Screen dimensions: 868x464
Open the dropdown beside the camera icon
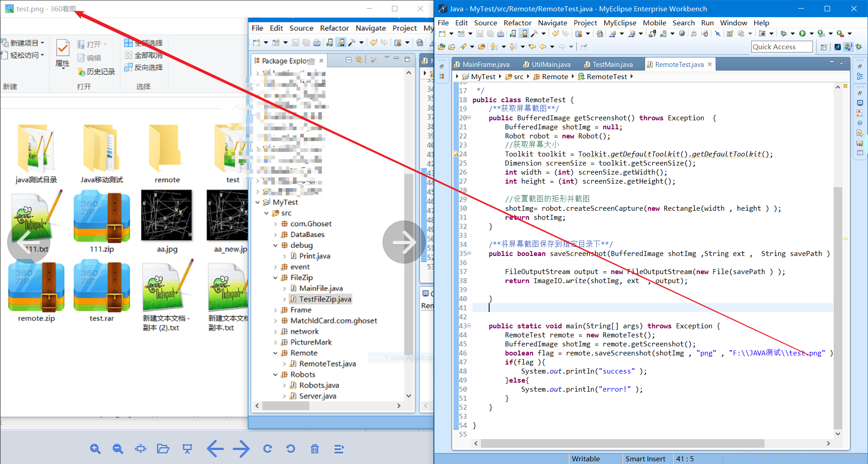coord(771,33)
